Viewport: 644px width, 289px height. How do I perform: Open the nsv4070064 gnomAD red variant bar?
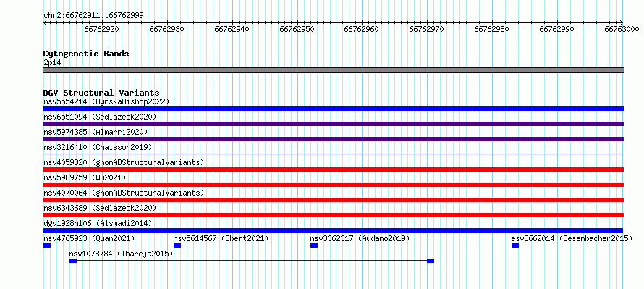[x=333, y=200]
